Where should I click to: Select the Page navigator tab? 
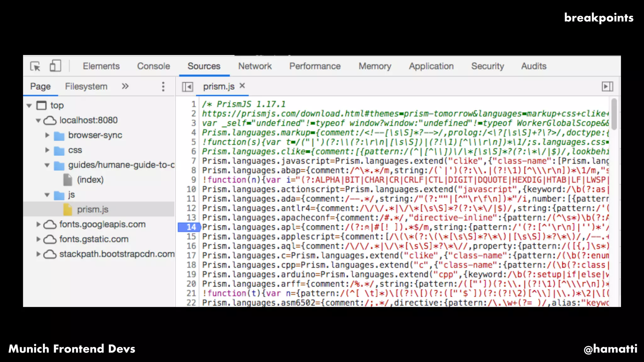pos(40,86)
